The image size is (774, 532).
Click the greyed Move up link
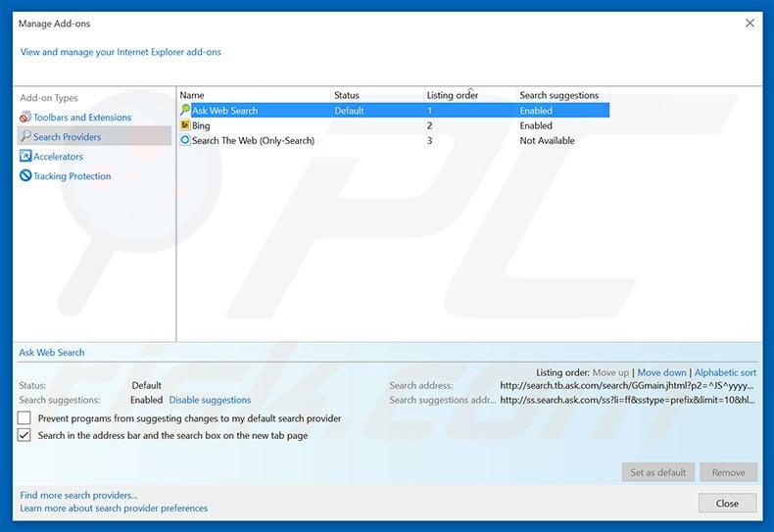610,372
